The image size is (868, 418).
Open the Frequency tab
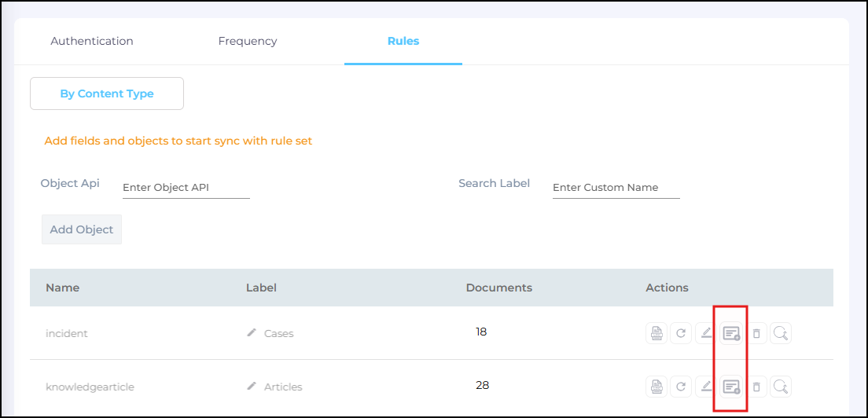pos(248,41)
